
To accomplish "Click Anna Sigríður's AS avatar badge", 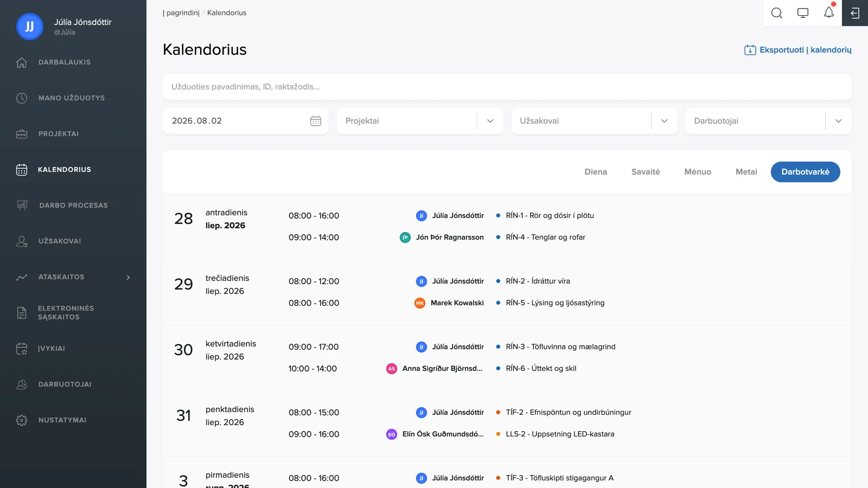I will pos(392,369).
